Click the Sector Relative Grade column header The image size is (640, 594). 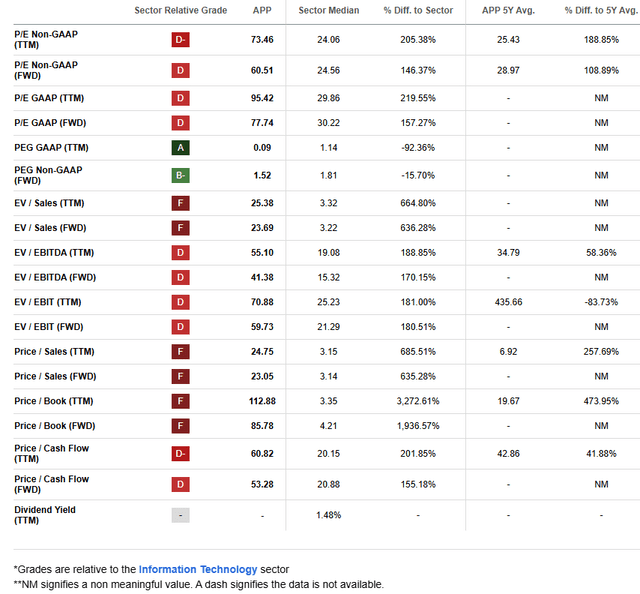[181, 10]
